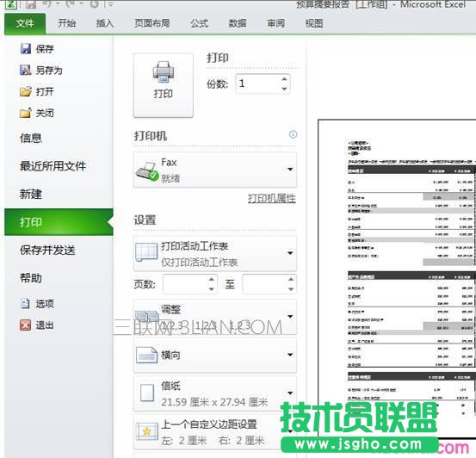The width and height of the screenshot is (476, 458).
Task: Expand the landscape orientation dropdown
Action: point(290,355)
